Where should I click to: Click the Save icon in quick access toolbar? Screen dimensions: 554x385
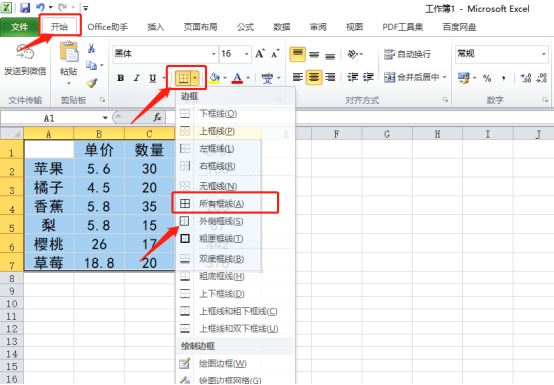(25, 7)
